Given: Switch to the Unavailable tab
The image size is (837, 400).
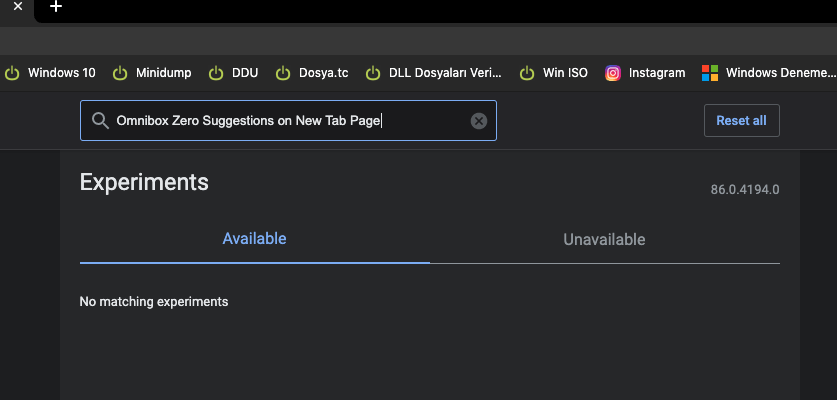Looking at the screenshot, I should [x=604, y=240].
